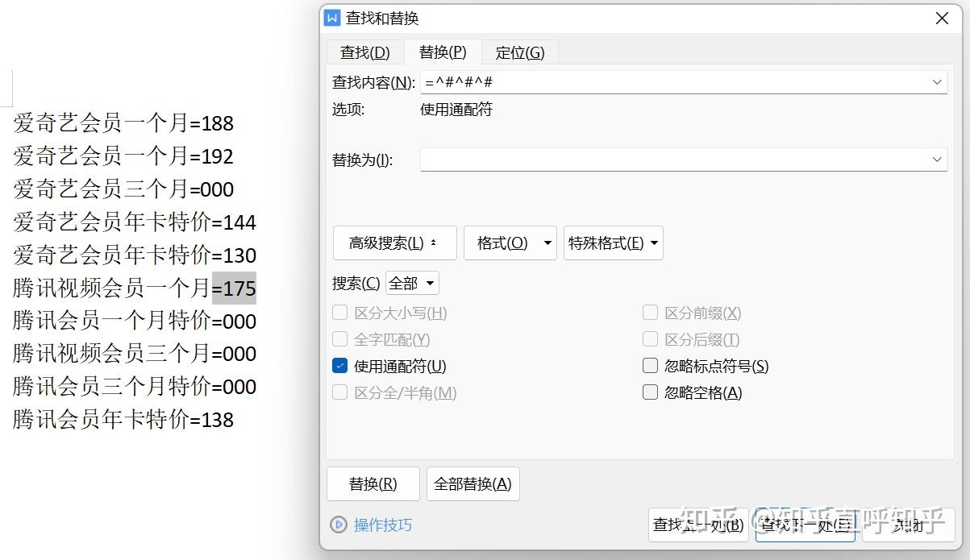This screenshot has width=970, height=560.
Task: Enable the 忽略标点符号(S) checkbox
Action: click(x=651, y=366)
